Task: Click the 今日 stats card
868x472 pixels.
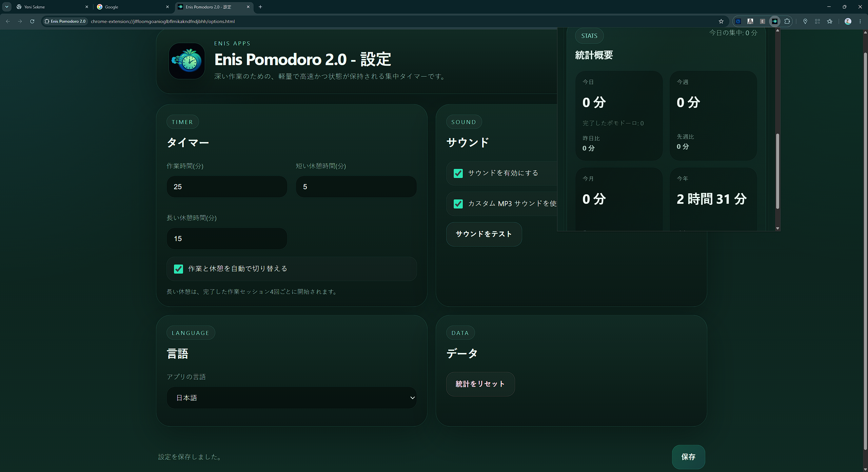Action: click(x=619, y=116)
